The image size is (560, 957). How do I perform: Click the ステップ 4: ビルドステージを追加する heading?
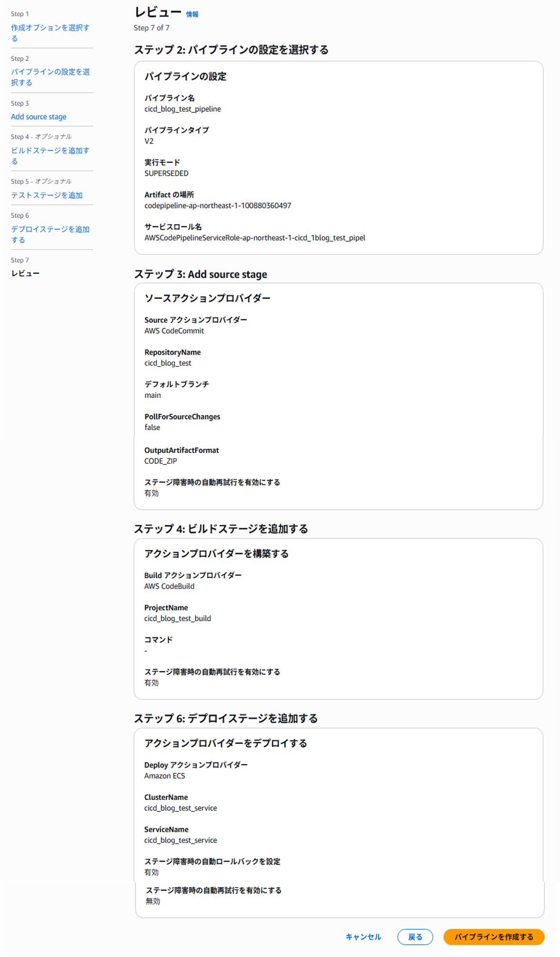click(x=221, y=529)
